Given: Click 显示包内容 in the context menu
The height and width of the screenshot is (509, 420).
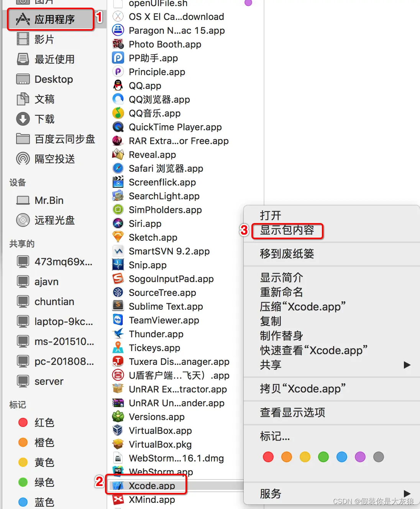Looking at the screenshot, I should coord(287,231).
